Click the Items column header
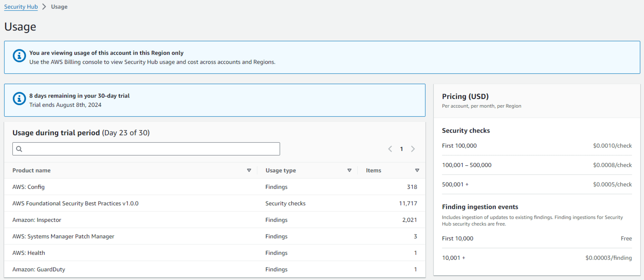644x280 pixels. pos(374,170)
